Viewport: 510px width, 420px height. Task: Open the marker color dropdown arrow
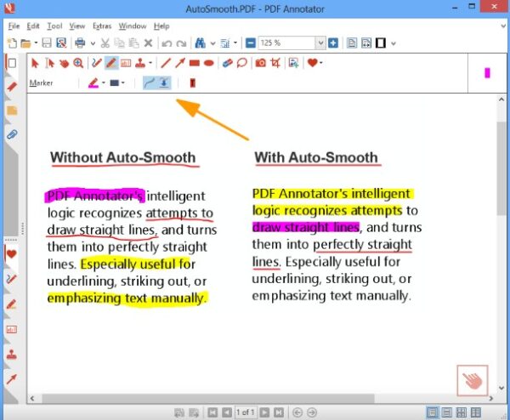click(104, 82)
